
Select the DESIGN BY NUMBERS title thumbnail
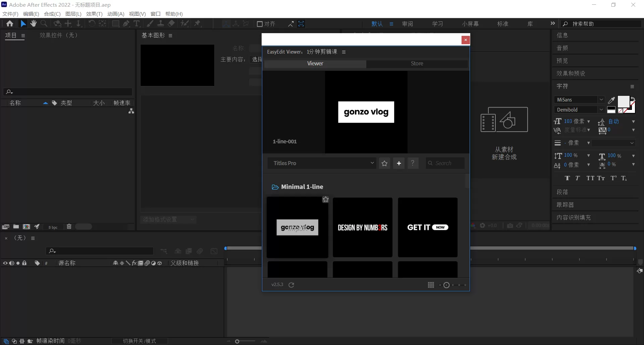pos(363,227)
